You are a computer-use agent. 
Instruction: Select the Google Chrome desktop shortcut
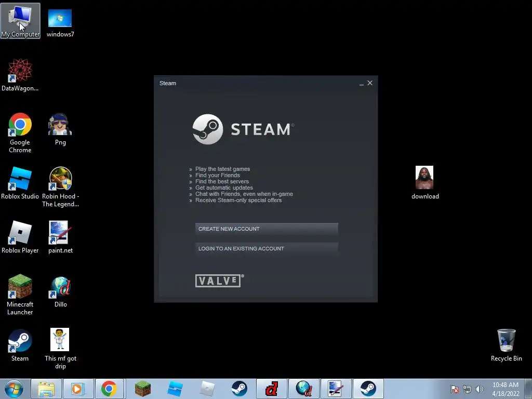tap(20, 133)
